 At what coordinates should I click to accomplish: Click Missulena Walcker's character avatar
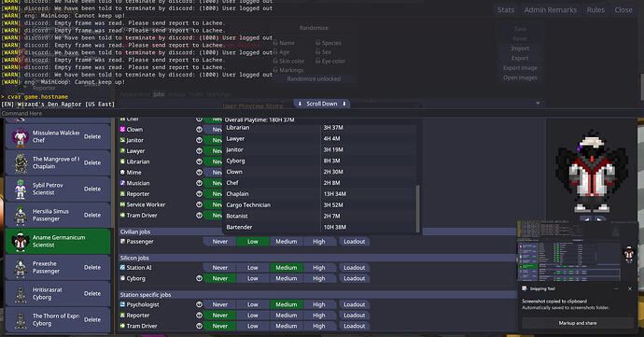(20, 136)
